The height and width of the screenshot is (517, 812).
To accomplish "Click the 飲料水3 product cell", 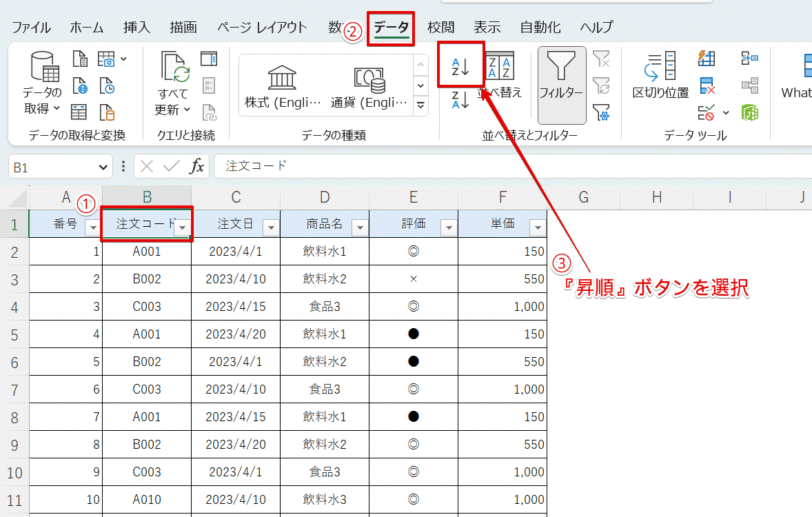I will coord(325,499).
